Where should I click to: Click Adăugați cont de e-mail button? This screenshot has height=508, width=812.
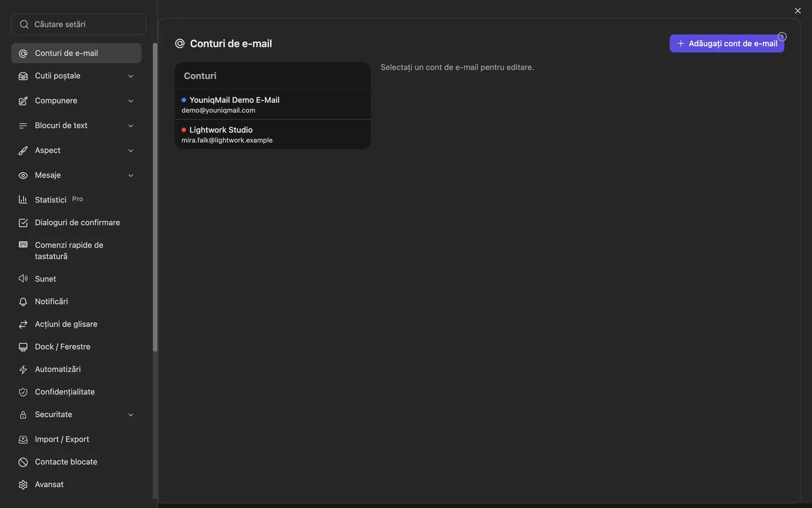pos(727,43)
